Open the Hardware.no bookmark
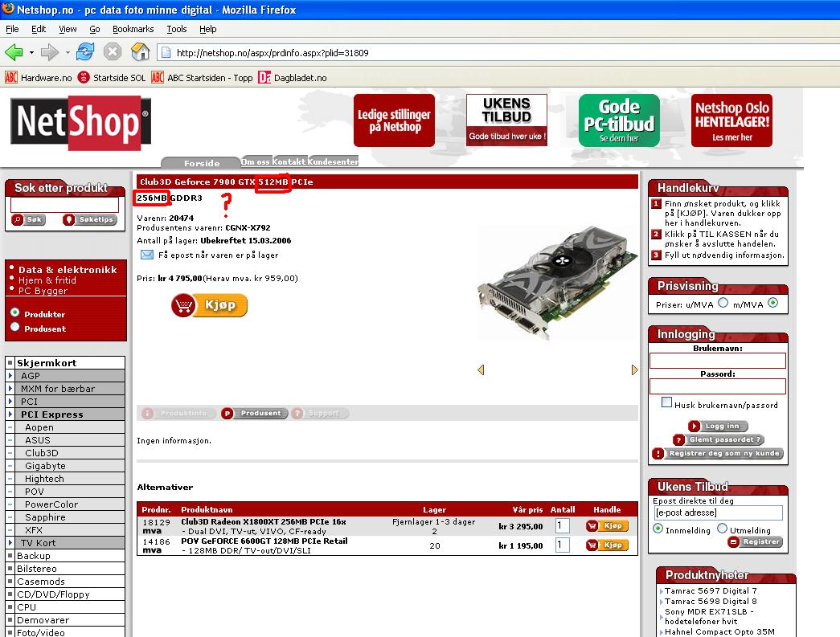Image resolution: width=840 pixels, height=637 pixels. click(39, 78)
